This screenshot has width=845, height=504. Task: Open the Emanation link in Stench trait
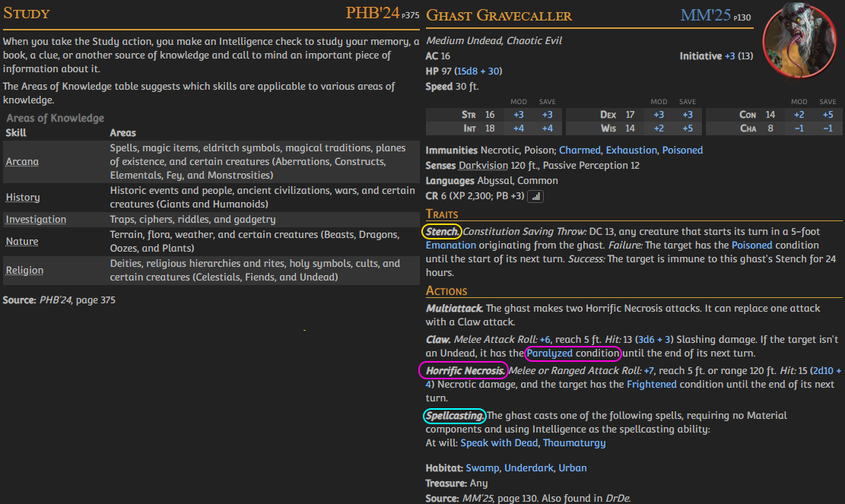pyautogui.click(x=450, y=245)
